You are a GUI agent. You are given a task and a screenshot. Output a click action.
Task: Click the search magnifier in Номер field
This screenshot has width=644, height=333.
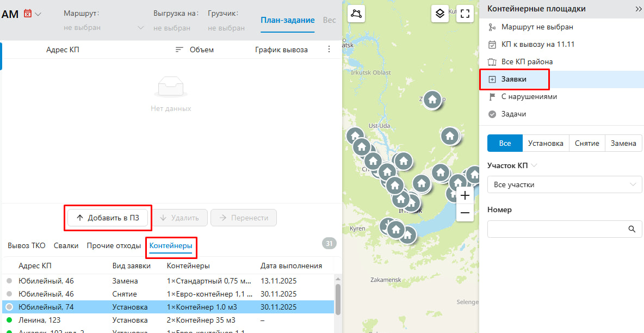coord(631,229)
